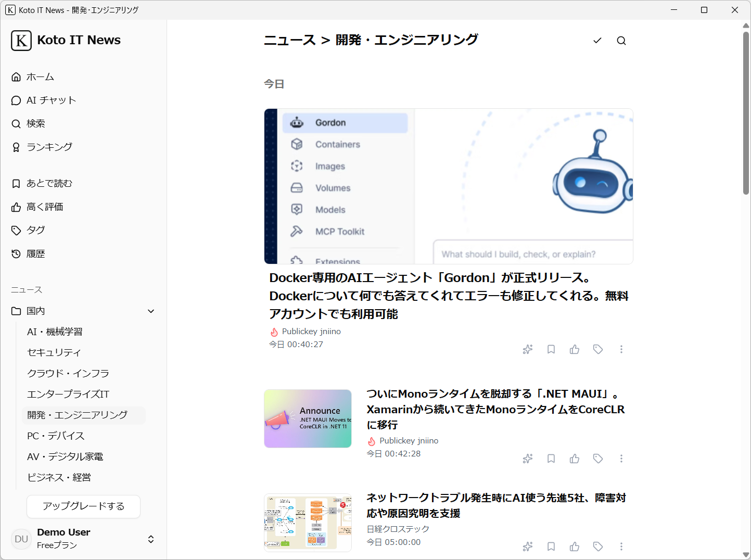The image size is (751, 560).
Task: Select 開発・エンジニアリング category
Action: pos(84,415)
